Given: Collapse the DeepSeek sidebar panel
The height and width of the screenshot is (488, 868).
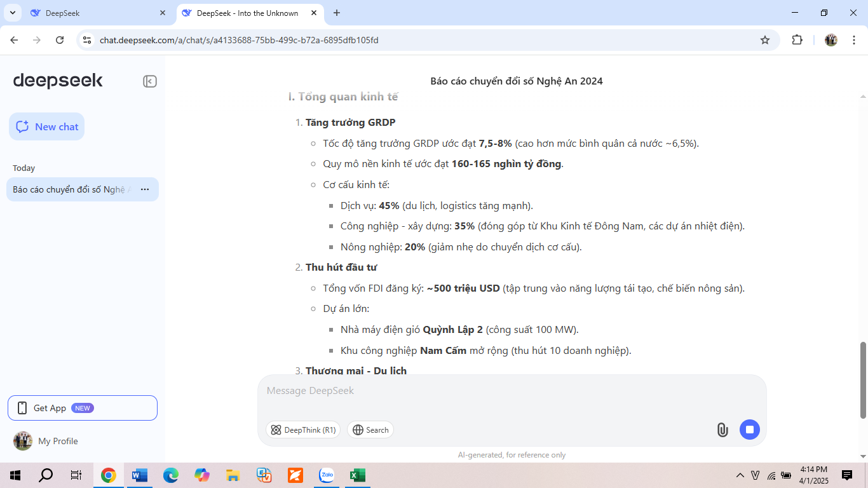Looking at the screenshot, I should click(x=149, y=81).
